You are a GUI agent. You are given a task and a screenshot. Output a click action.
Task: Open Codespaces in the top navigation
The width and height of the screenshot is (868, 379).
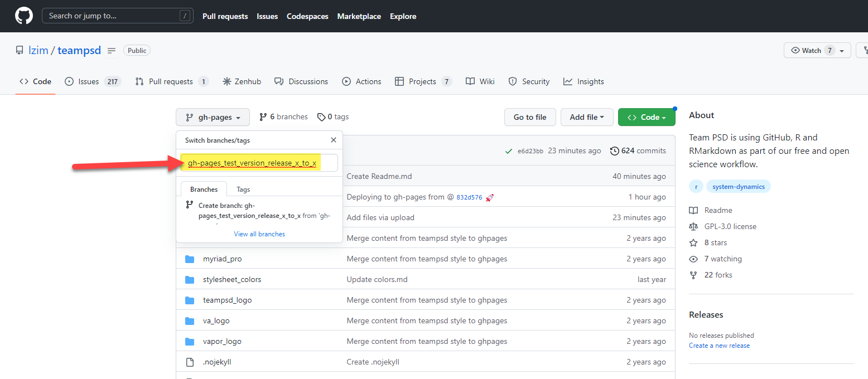(x=307, y=16)
